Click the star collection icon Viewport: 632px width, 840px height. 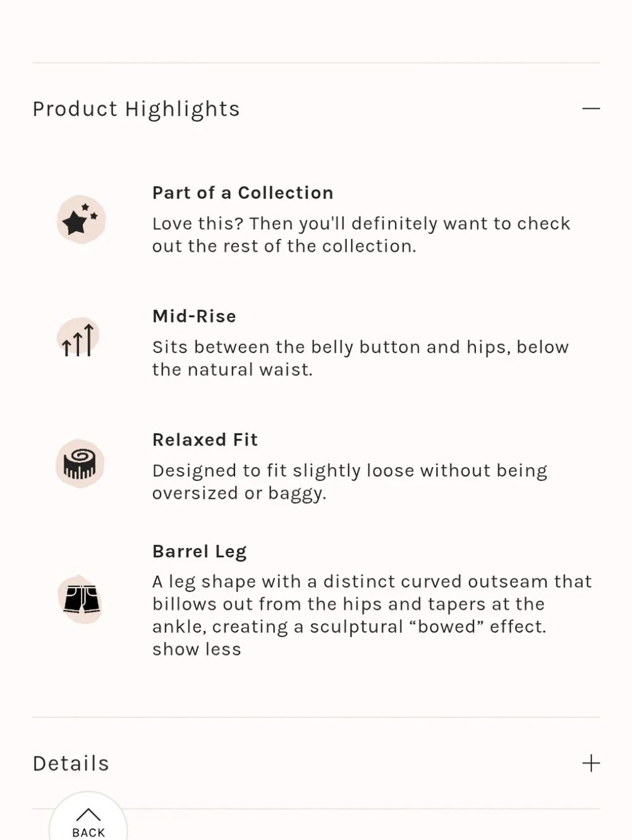coord(81,220)
